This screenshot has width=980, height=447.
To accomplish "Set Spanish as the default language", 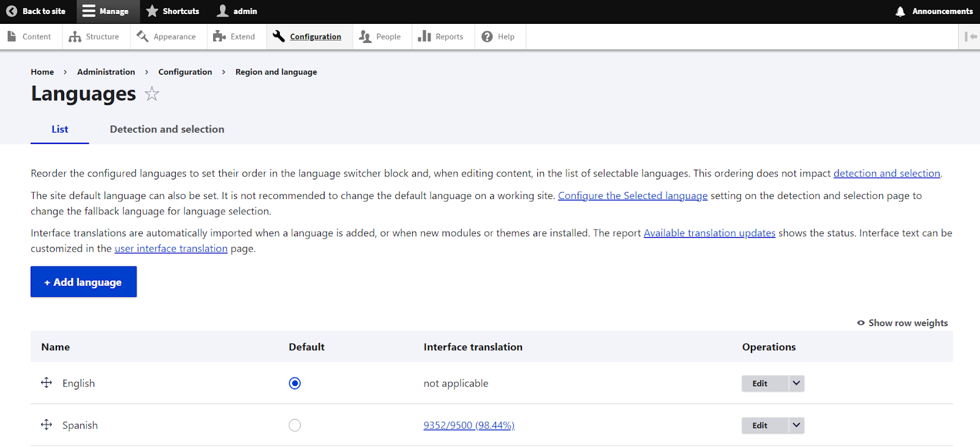I will point(295,425).
